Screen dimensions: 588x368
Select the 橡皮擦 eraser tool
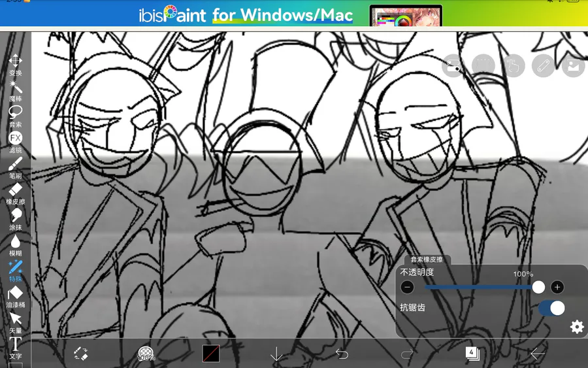(x=16, y=194)
